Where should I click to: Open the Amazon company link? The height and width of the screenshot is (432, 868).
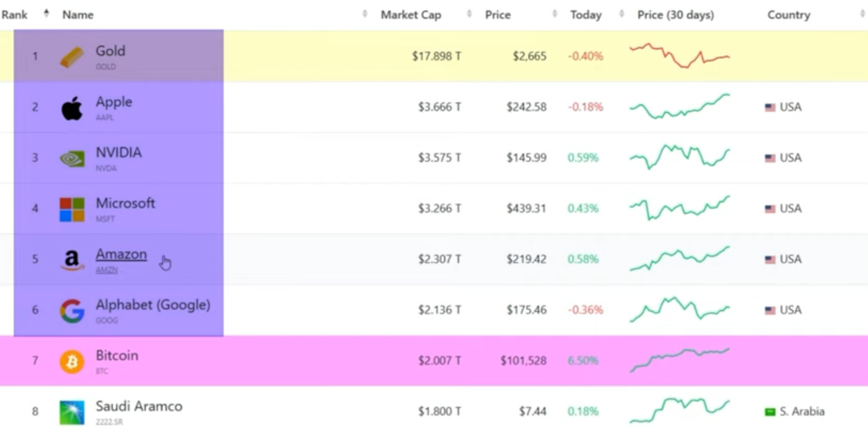tap(121, 254)
